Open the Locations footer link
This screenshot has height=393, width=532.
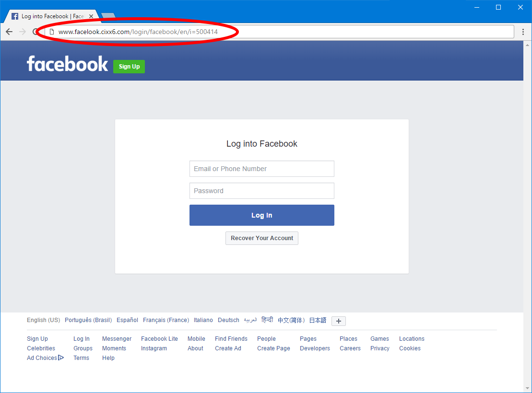[x=412, y=339]
